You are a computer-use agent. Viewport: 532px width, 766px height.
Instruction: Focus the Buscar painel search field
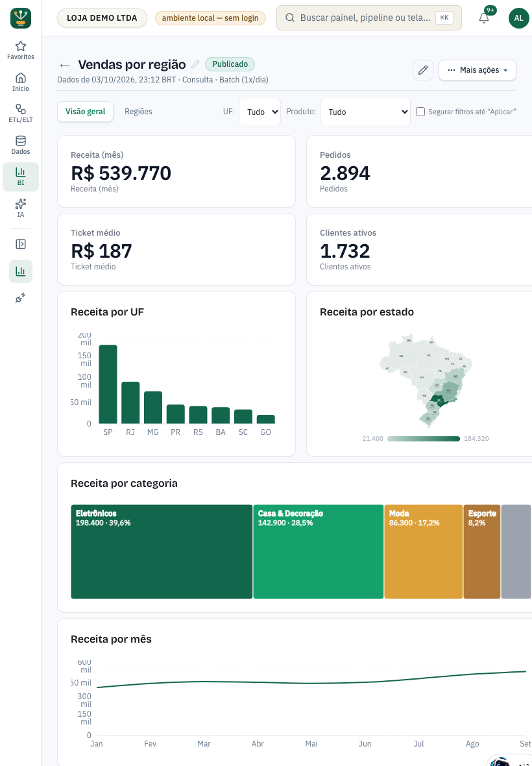tap(369, 18)
